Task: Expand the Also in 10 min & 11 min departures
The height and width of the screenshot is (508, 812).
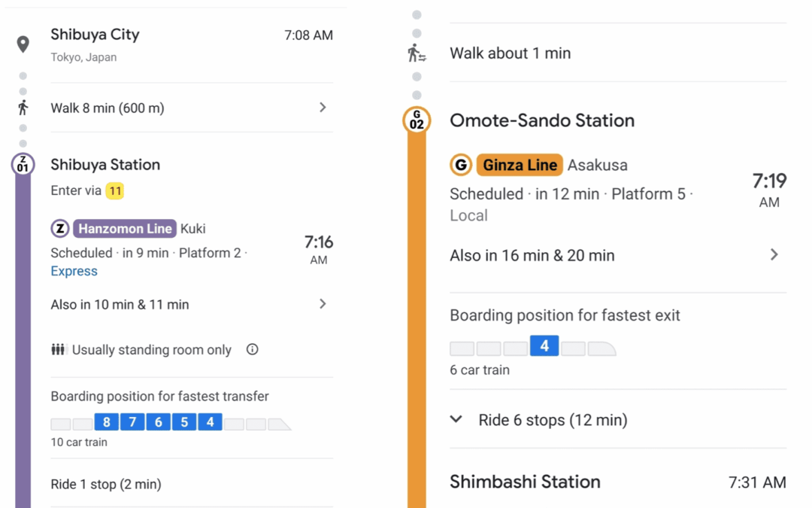Action: point(192,304)
